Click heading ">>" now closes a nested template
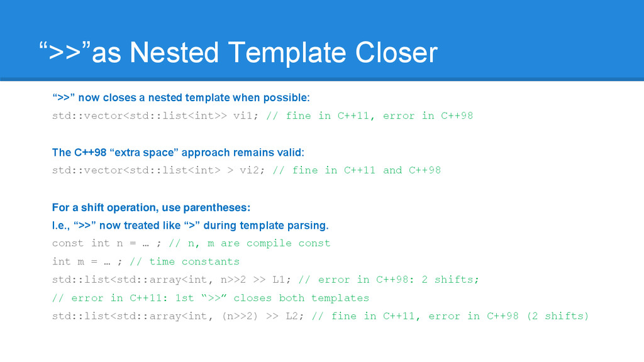644x362 pixels. pos(180,98)
